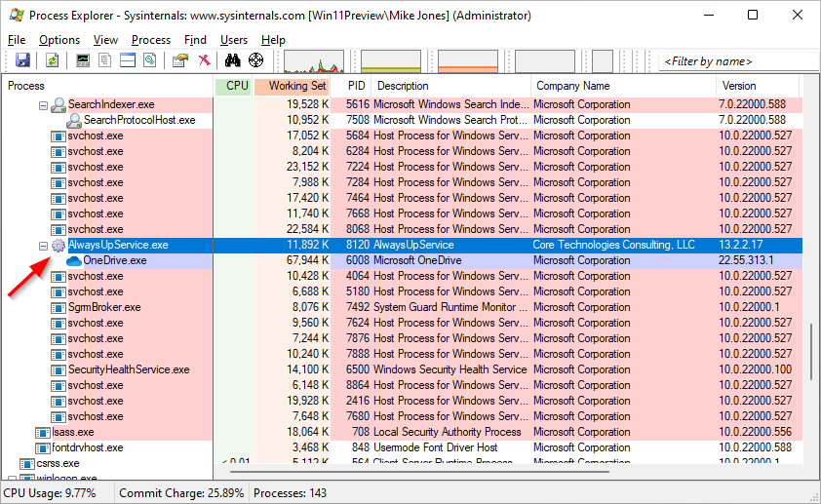Click the Process Explorer title bar icon

pos(17,16)
